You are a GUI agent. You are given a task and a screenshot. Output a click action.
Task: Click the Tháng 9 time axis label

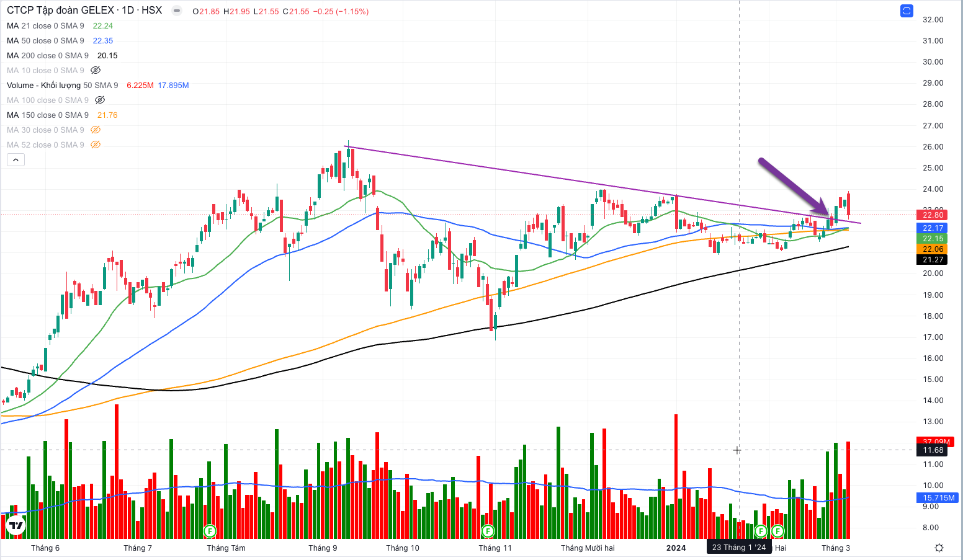tap(323, 548)
